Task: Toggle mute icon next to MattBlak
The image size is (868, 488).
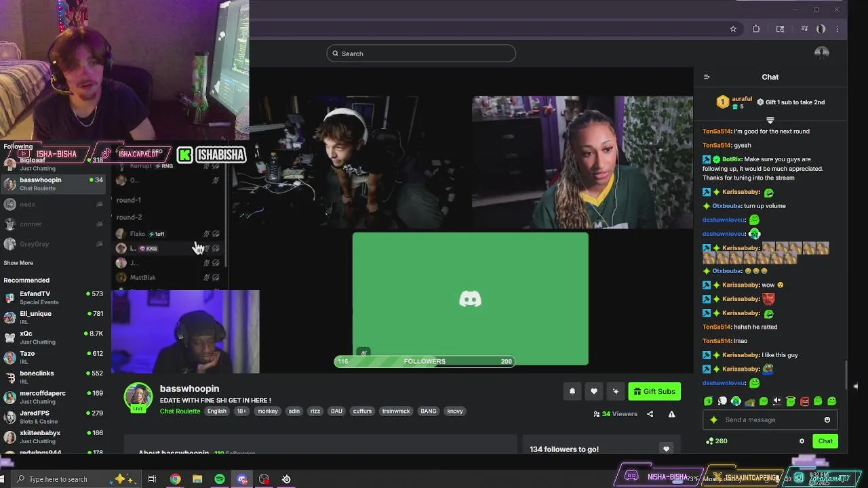Action: (207, 277)
